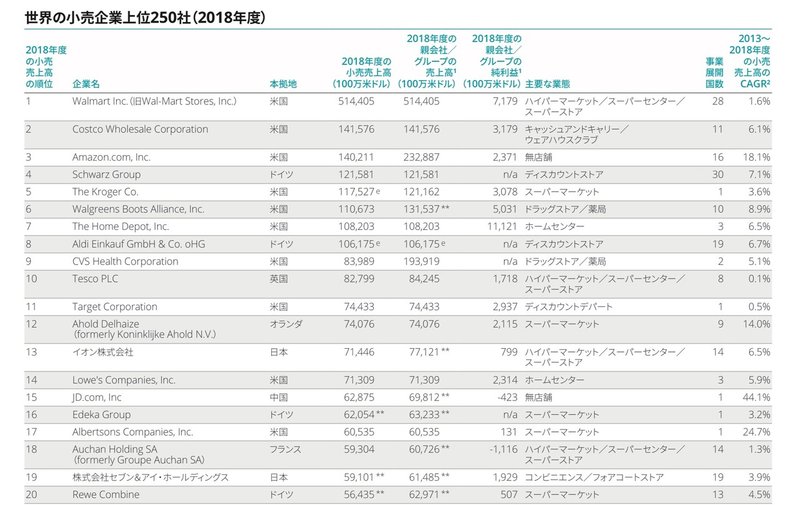The image size is (800, 505).
Task: Select CVS Health Corporation name
Action: pos(125,261)
